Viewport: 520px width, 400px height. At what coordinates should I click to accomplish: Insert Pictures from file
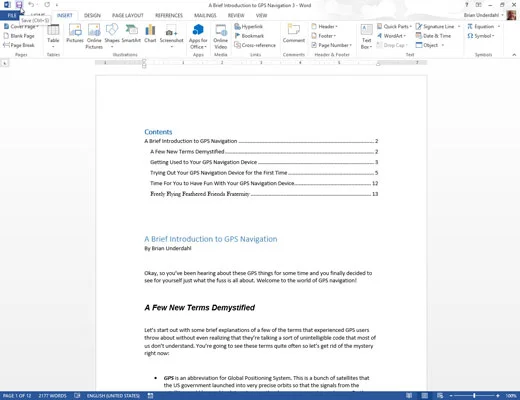pyautogui.click(x=75, y=33)
